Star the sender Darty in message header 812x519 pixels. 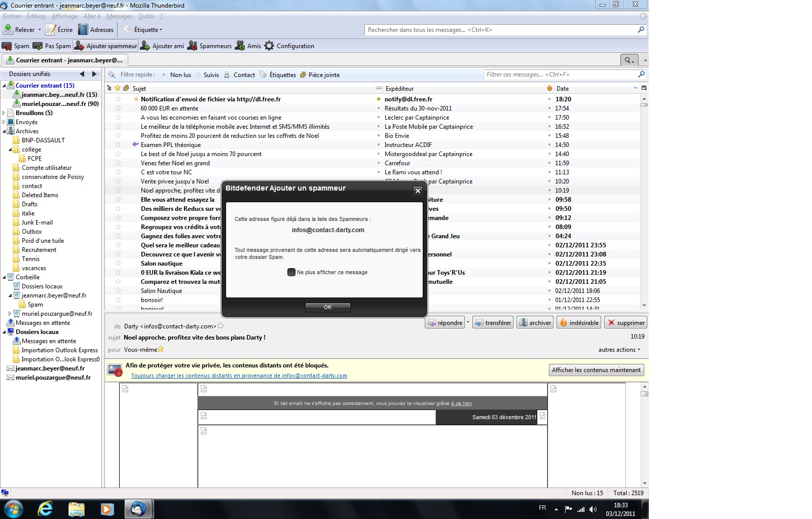point(220,326)
